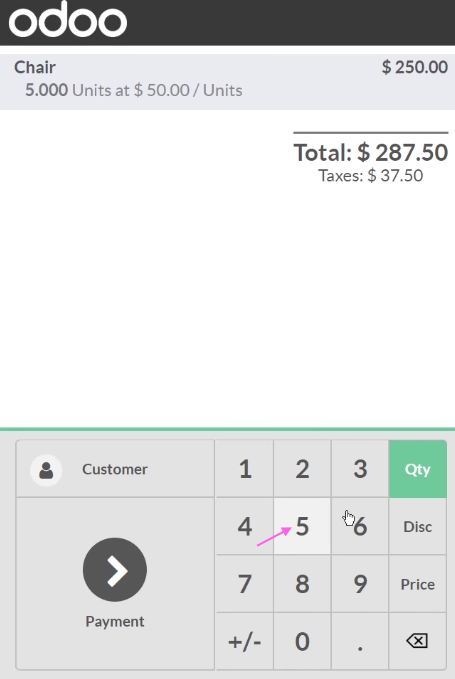455x679 pixels.
Task: Select the Customer button
Action: pyautogui.click(x=115, y=469)
